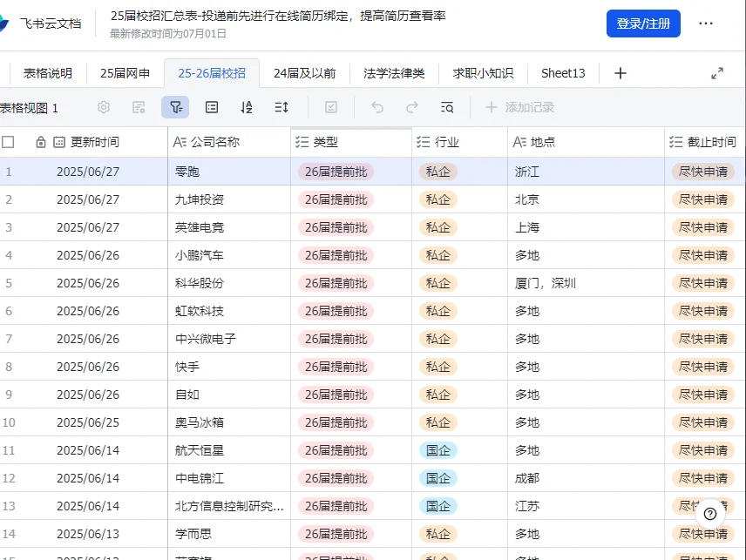Click the 行业 column header
The image size is (746, 560).
pyautogui.click(x=459, y=142)
